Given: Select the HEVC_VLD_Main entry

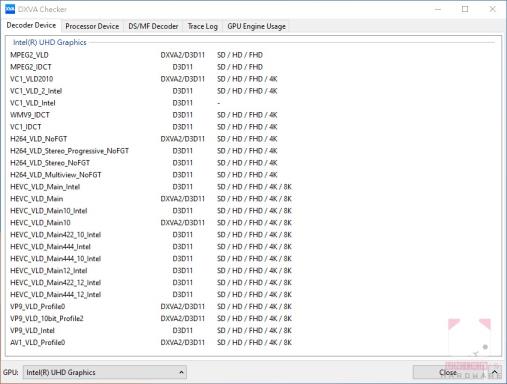Looking at the screenshot, I should coord(37,199).
